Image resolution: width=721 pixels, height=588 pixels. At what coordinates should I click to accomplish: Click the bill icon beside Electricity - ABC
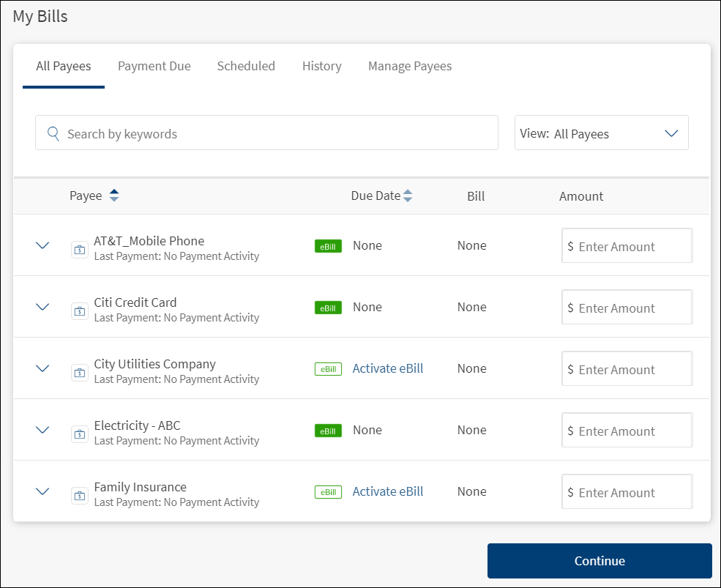tap(79, 434)
